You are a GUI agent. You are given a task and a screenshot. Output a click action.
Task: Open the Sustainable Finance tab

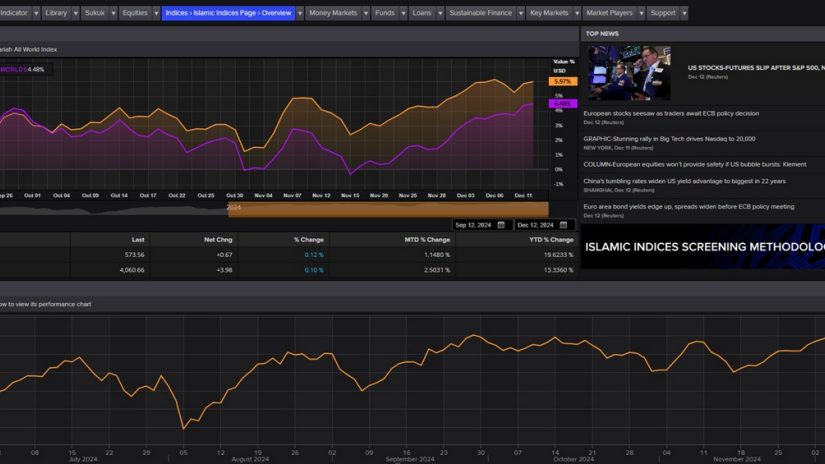click(x=480, y=13)
